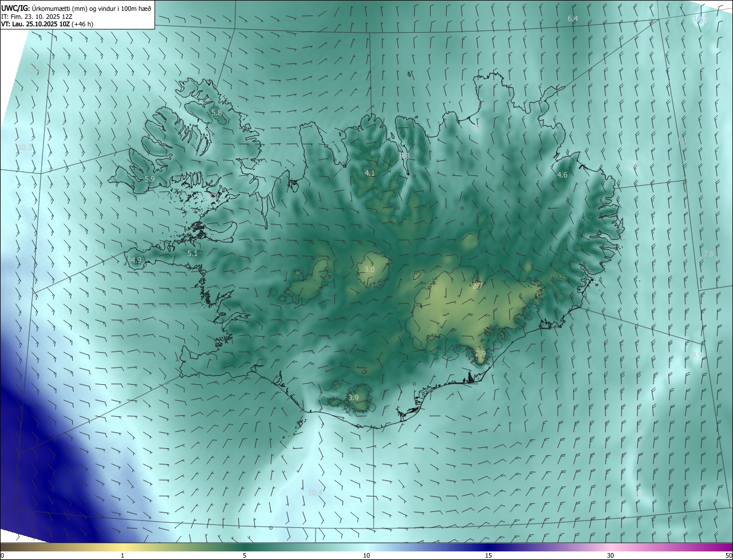Click the 10 tick on the color scale

coord(366,555)
